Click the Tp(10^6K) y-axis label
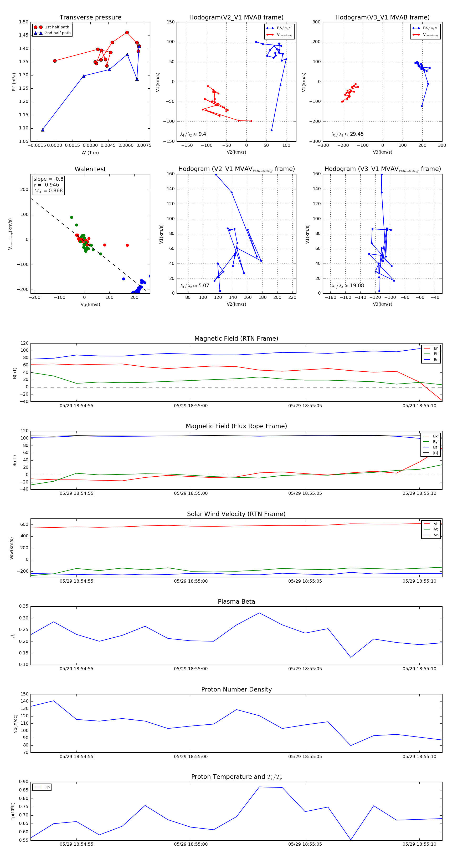 point(13,811)
